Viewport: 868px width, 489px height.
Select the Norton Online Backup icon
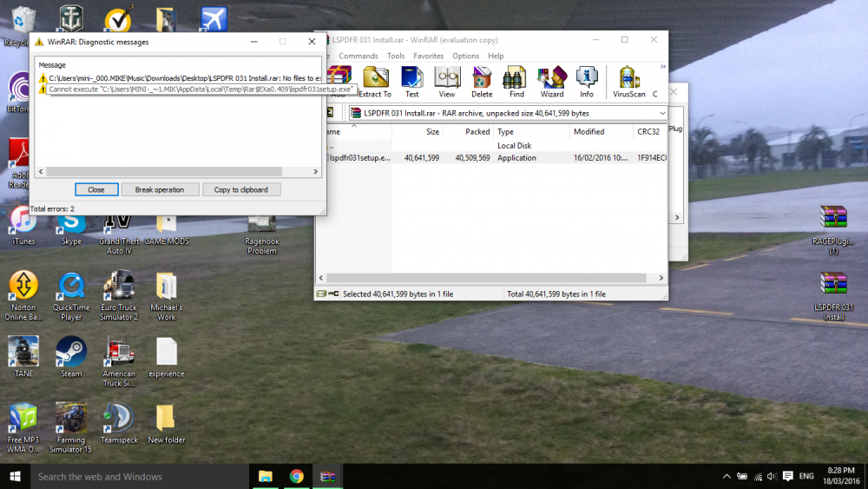pos(23,295)
